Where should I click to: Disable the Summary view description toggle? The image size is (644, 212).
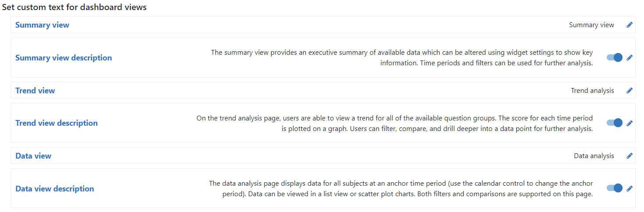click(615, 57)
